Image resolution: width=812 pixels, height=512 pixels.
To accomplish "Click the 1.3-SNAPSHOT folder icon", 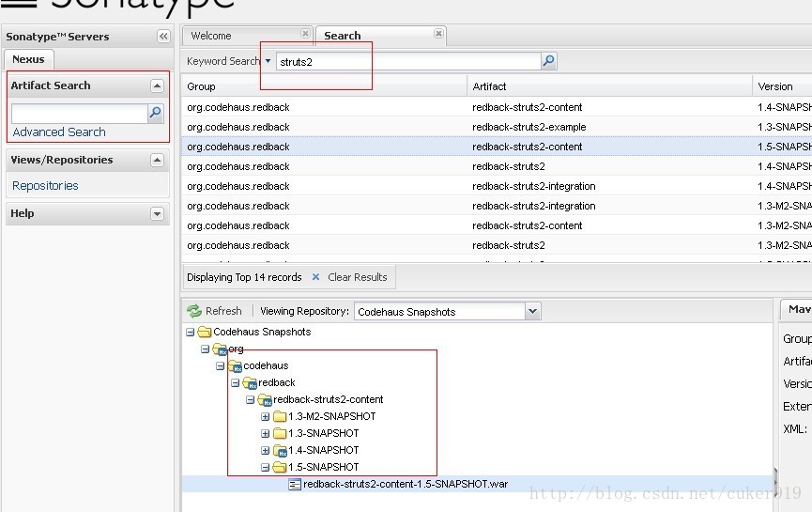I will (x=280, y=433).
